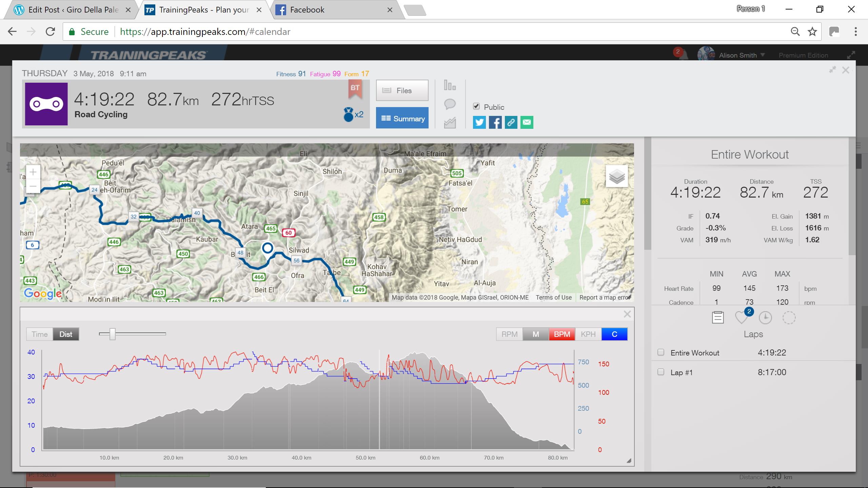
Task: Check the Entire Workout lap checkbox
Action: 661,352
